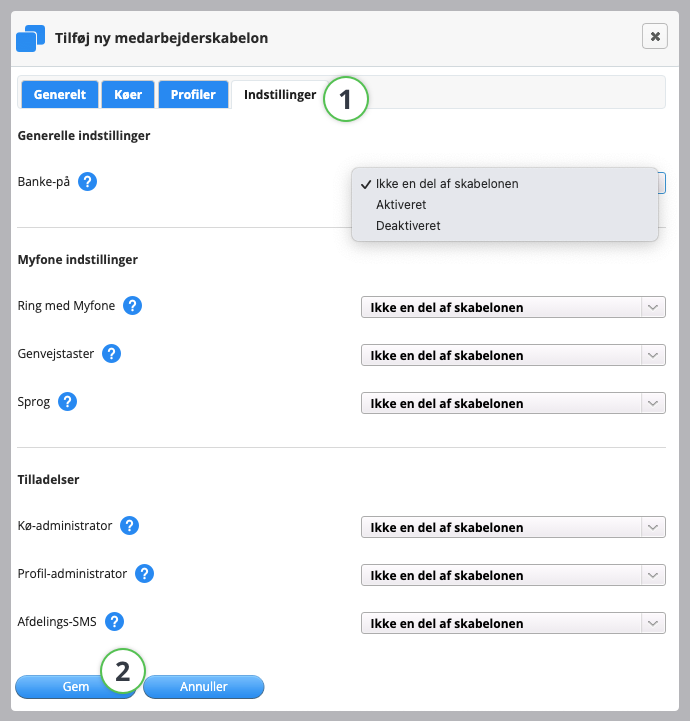The image size is (690, 721).
Task: Click the 'Ring med Myfone' label
Action: (66, 306)
